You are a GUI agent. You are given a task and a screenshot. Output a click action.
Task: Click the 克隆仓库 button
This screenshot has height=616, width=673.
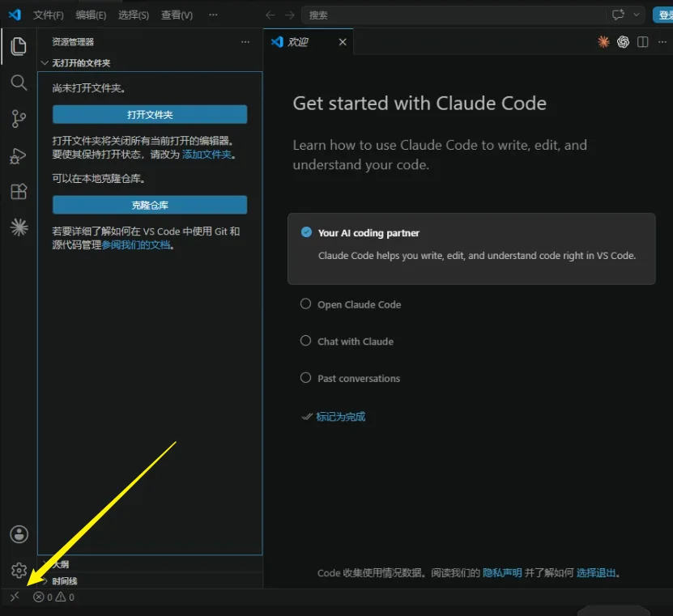150,205
